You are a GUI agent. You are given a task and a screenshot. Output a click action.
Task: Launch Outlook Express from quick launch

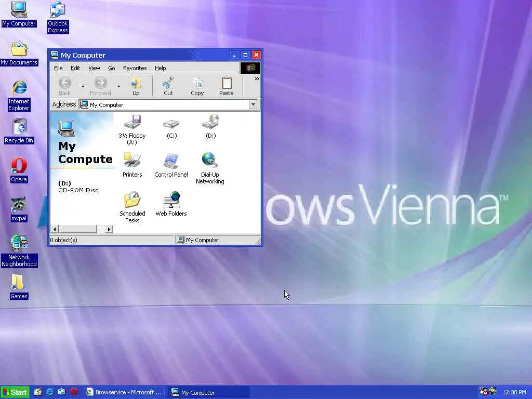pos(61,392)
